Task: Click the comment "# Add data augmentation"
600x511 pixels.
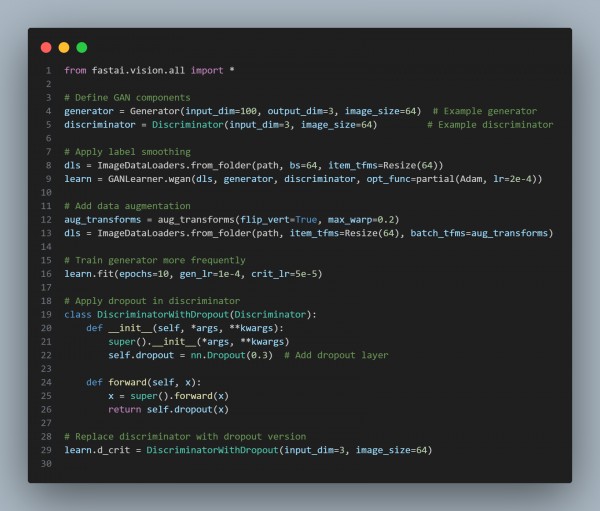Action: click(127, 206)
